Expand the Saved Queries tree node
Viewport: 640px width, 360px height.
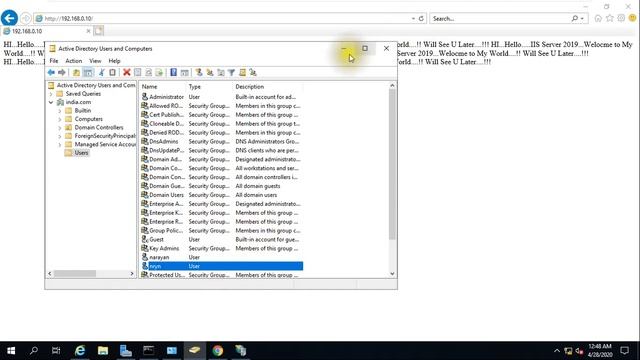[x=51, y=94]
